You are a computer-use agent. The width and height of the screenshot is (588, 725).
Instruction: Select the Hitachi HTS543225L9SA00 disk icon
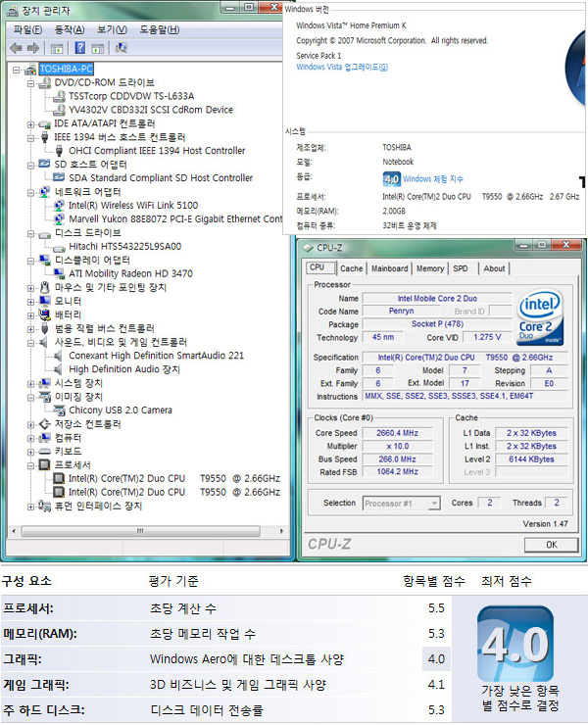point(59,247)
